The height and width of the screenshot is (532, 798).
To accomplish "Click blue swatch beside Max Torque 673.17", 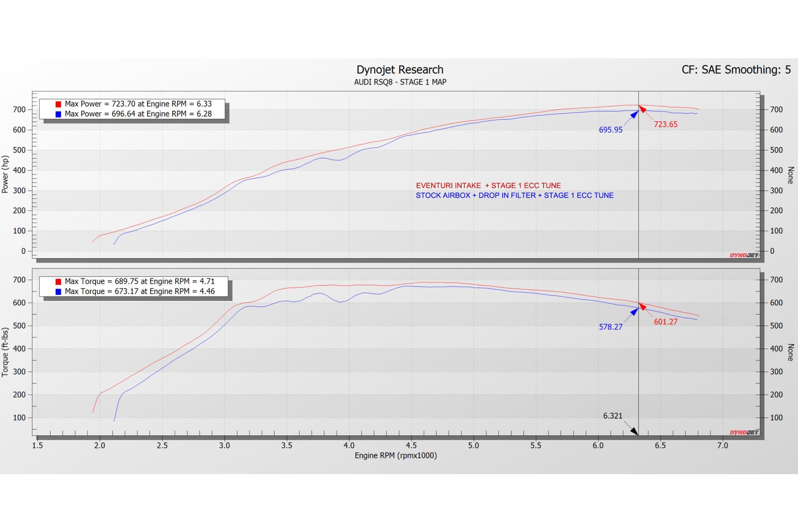I will [x=58, y=292].
